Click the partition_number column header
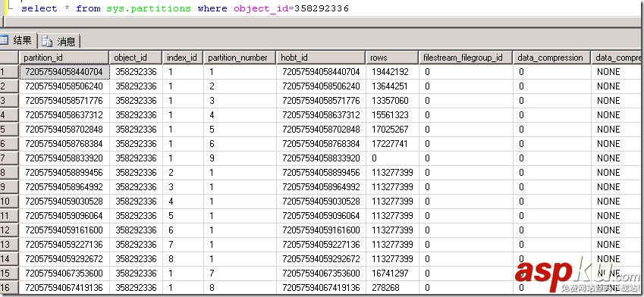Image resolution: width=644 pixels, height=297 pixels. 240,58
